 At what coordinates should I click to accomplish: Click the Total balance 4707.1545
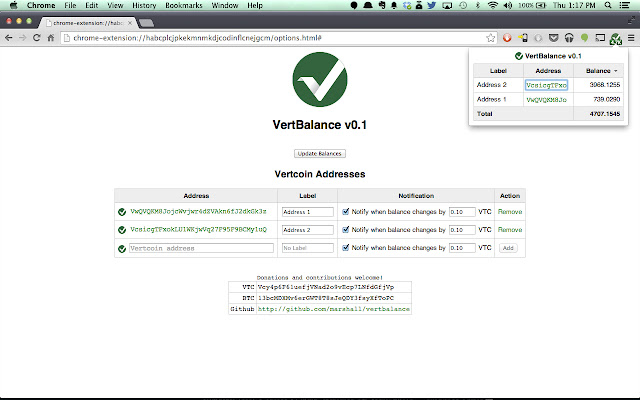point(604,114)
